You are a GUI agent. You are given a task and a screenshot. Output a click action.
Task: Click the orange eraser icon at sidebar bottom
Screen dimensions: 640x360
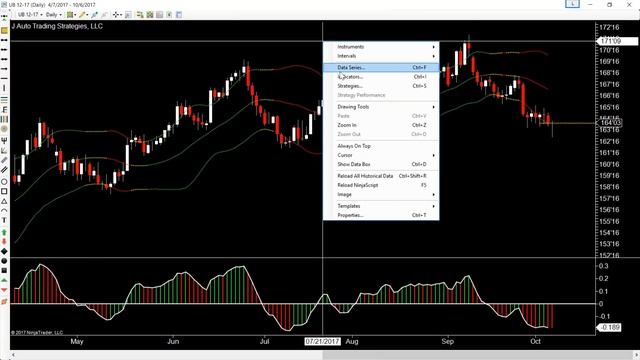click(4, 301)
